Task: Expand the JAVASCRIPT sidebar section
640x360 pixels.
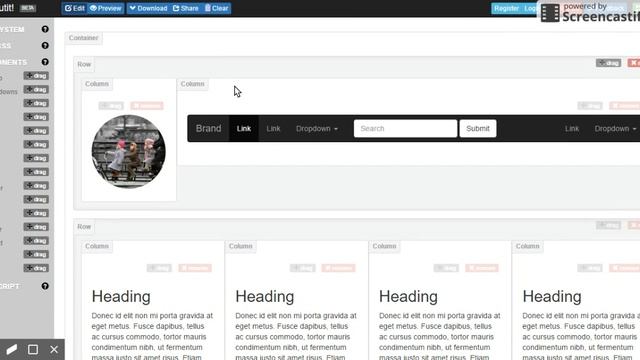Action: coord(10,286)
